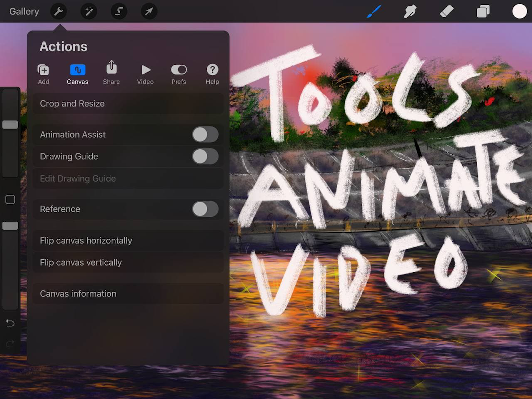Switch to the Add tab in Actions
This screenshot has height=399, width=532.
point(44,74)
